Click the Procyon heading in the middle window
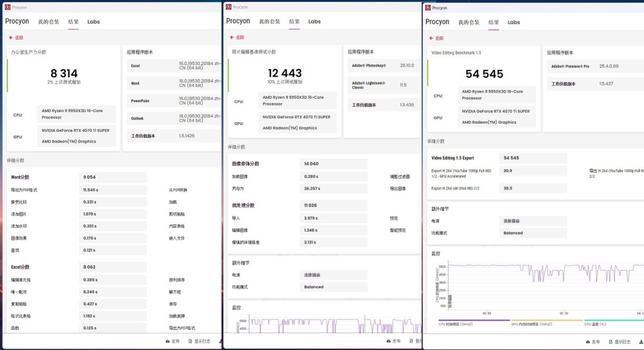 pyautogui.click(x=237, y=21)
